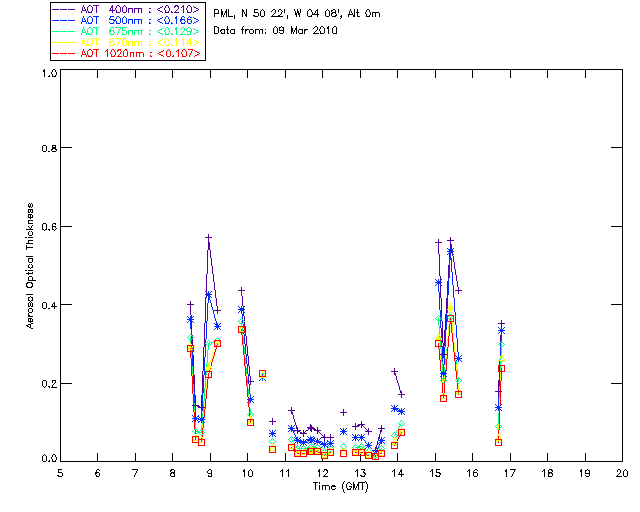Click the 0.4 y-axis tick label
Image resolution: width=640 pixels, height=512 pixels.
(x=48, y=305)
